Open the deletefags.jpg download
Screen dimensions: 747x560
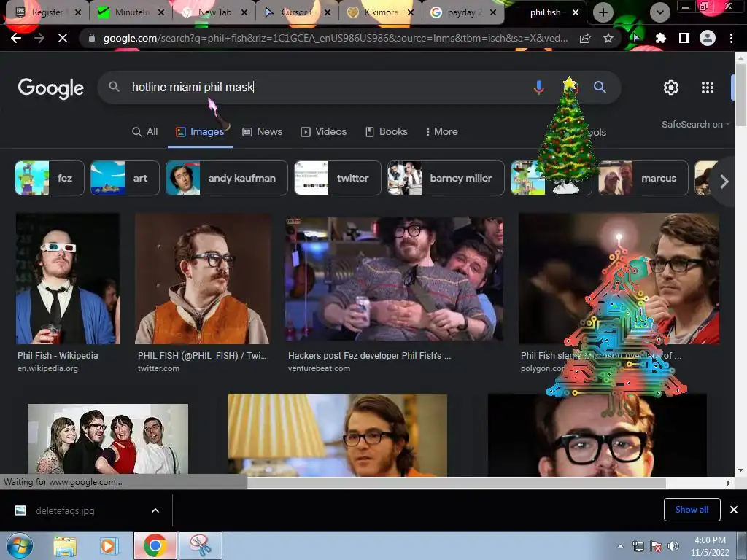65,510
